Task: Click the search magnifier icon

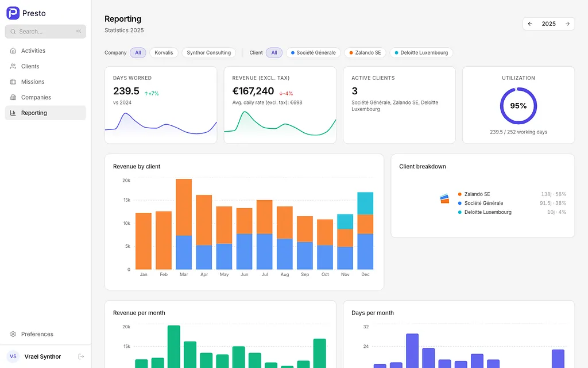Action: [13, 32]
